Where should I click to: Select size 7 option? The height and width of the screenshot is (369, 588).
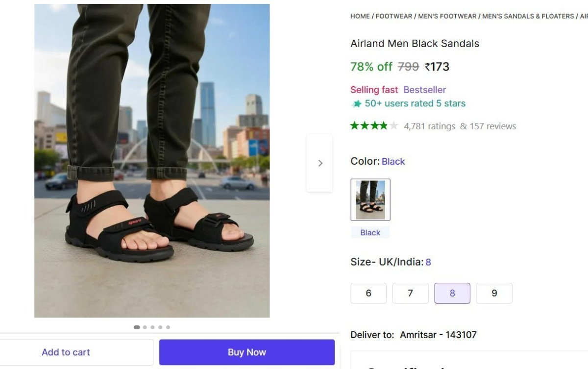click(x=410, y=293)
